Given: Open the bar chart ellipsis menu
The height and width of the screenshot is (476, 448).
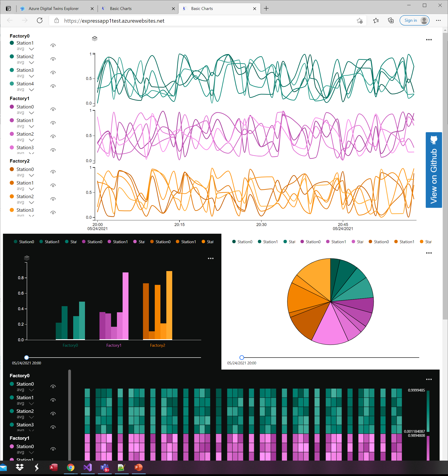Looking at the screenshot, I should tap(211, 258).
